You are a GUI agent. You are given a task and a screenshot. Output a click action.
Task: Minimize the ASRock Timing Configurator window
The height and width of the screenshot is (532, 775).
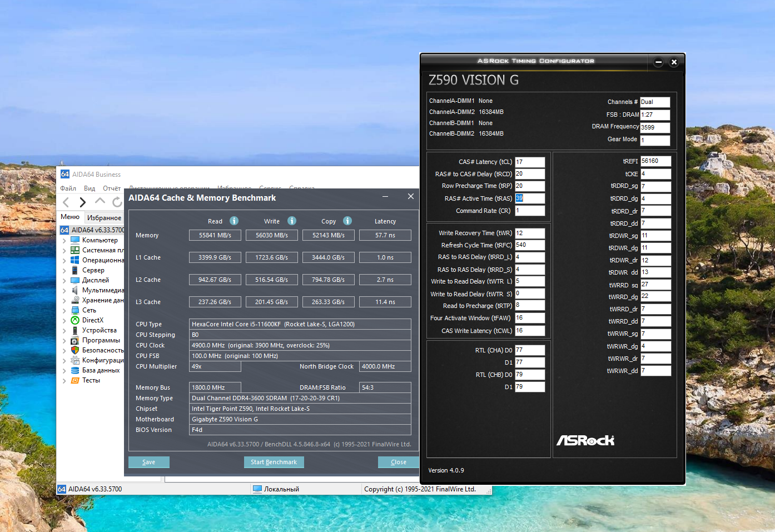658,62
